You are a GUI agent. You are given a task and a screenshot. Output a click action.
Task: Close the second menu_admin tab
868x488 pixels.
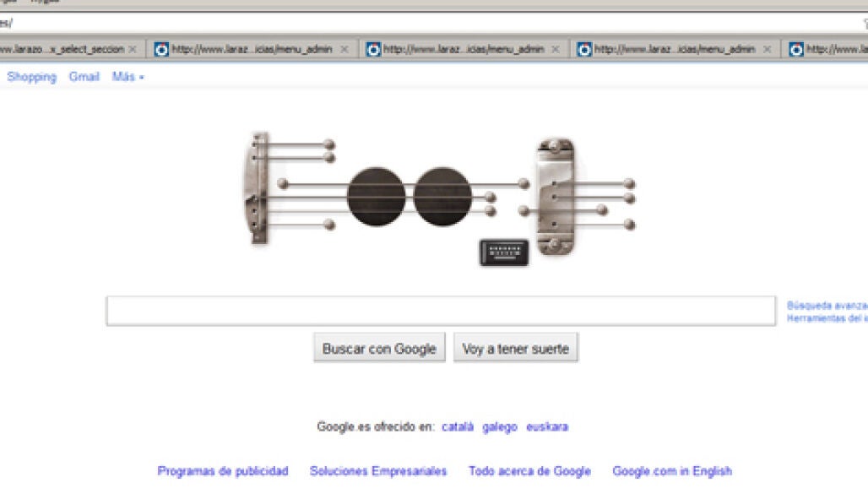click(x=556, y=49)
